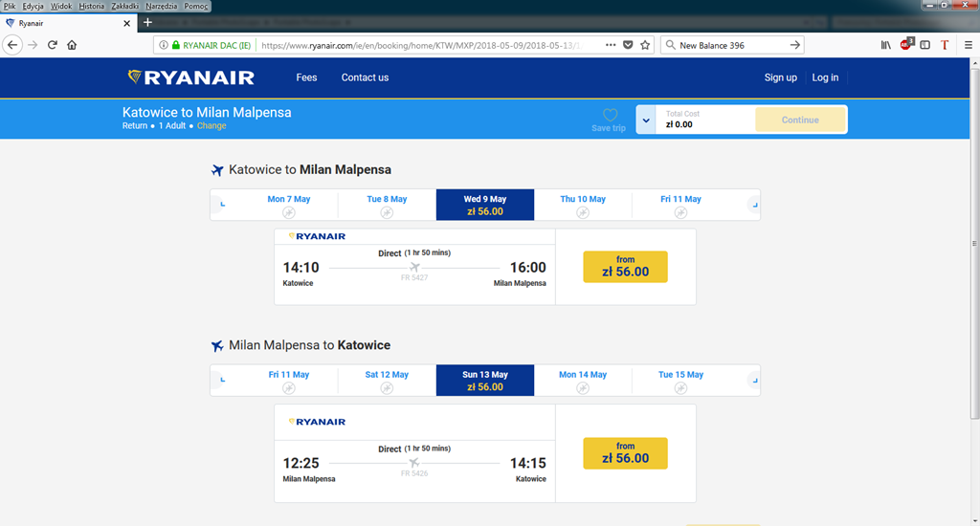Click the Ryanair logo in header
Viewport: 980px width, 526px height.
coord(190,77)
